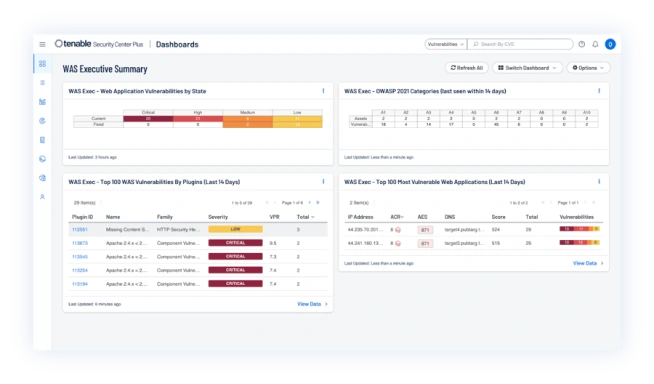Expand the Switch Dashboard dropdown

[x=527, y=68]
